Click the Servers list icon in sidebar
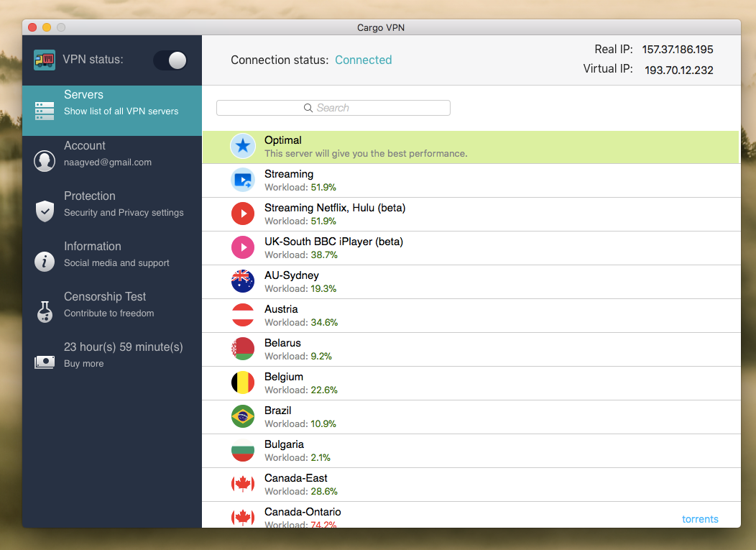The width and height of the screenshot is (756, 550). coord(45,111)
